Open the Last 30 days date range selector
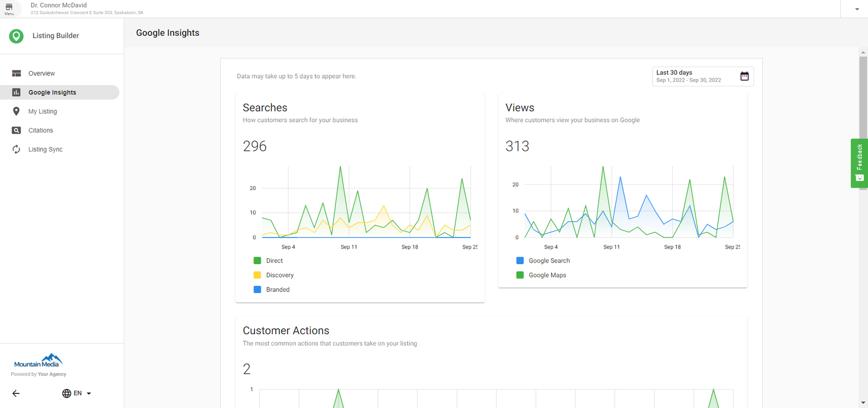Image resolution: width=868 pixels, height=408 pixels. [694, 76]
